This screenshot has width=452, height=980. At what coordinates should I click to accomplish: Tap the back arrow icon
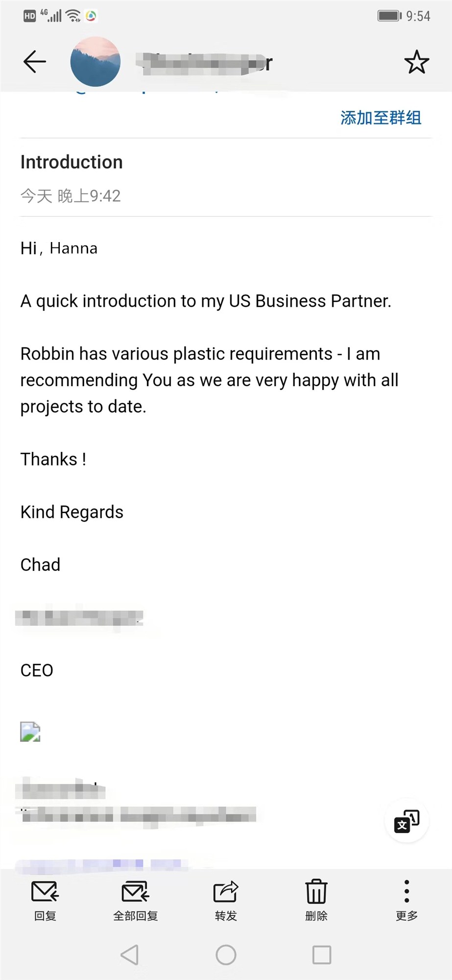35,62
